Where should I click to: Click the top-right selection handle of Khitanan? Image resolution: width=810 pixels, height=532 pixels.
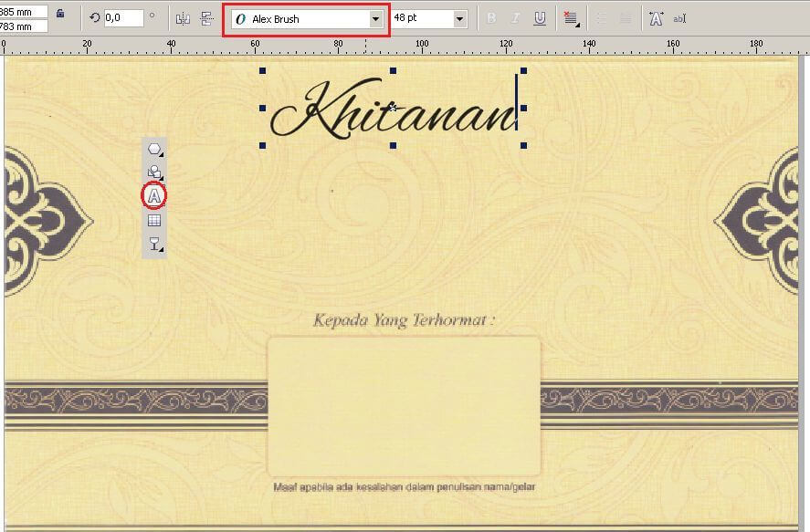coord(524,70)
